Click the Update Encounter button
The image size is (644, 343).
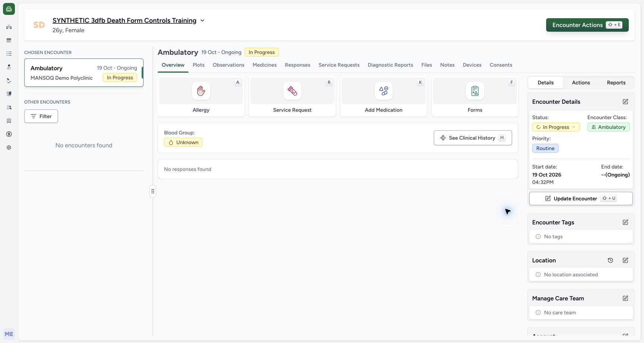(581, 199)
